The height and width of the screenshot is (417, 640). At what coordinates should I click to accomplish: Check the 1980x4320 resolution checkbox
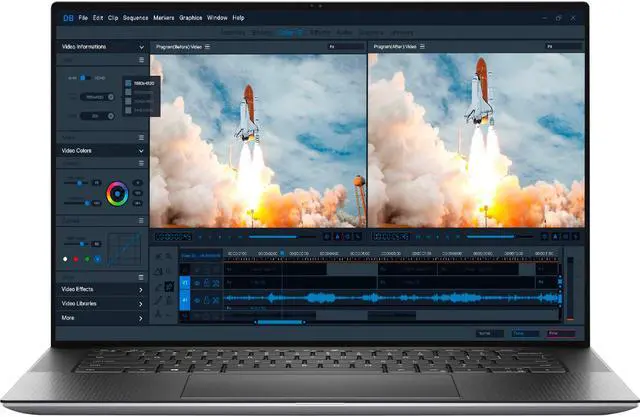(128, 82)
